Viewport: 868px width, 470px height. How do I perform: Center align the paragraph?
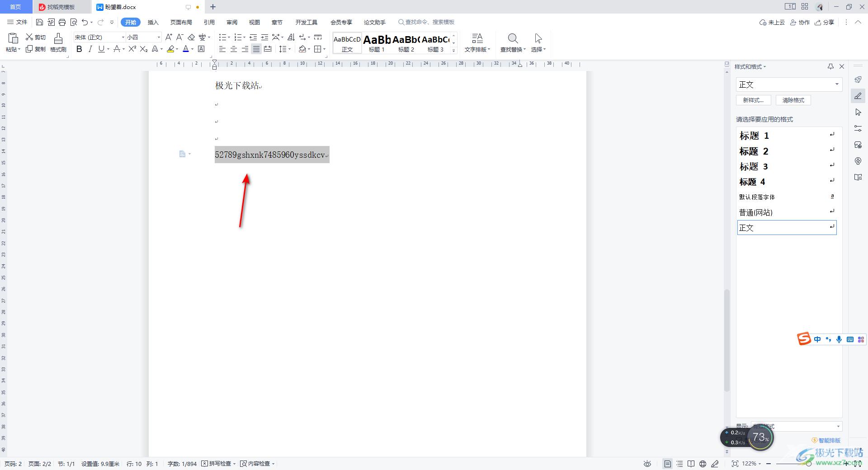click(234, 49)
